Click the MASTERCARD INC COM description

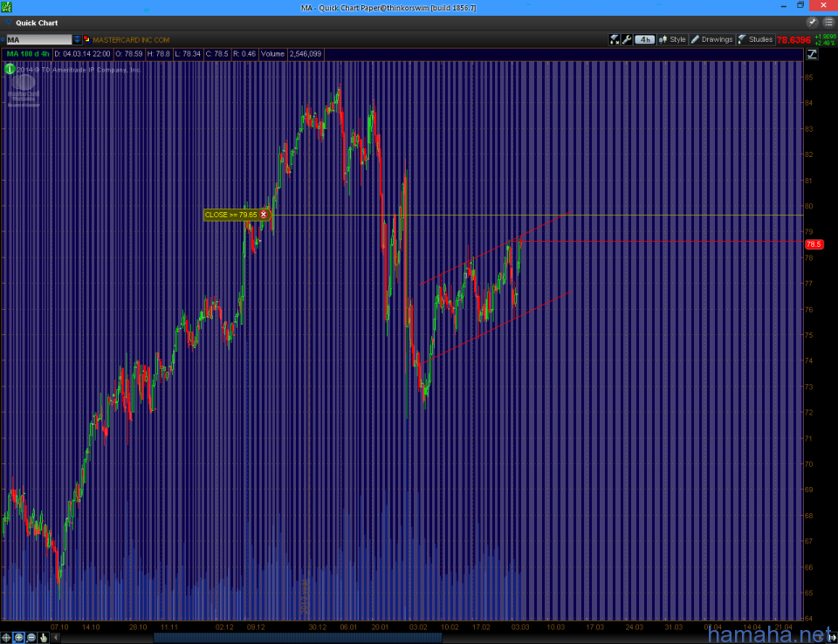click(131, 39)
